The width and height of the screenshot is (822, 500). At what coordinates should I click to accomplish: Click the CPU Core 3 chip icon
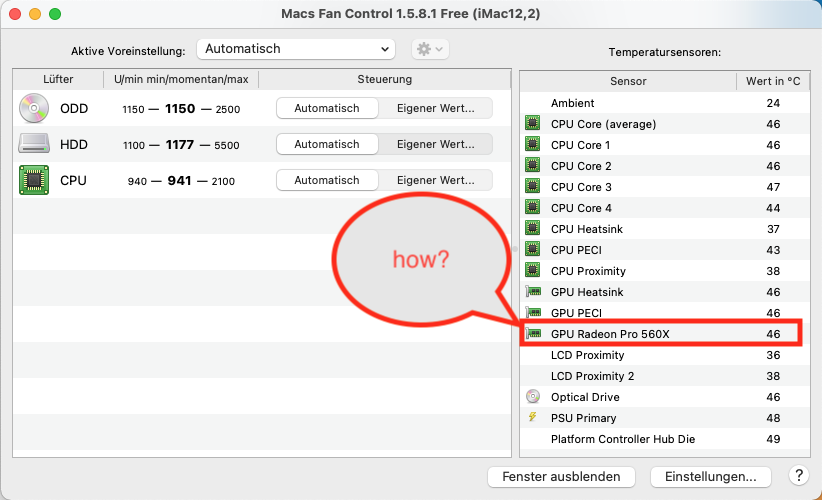tap(533, 187)
